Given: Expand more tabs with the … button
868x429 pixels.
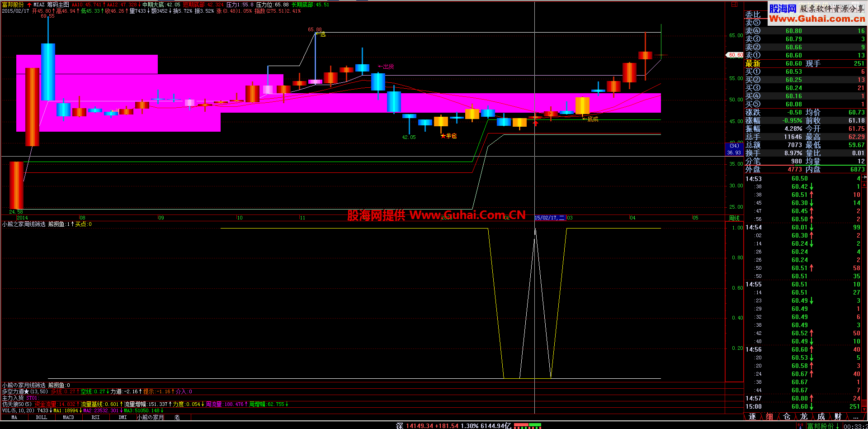Looking at the screenshot, I should pyautogui.click(x=855, y=416).
